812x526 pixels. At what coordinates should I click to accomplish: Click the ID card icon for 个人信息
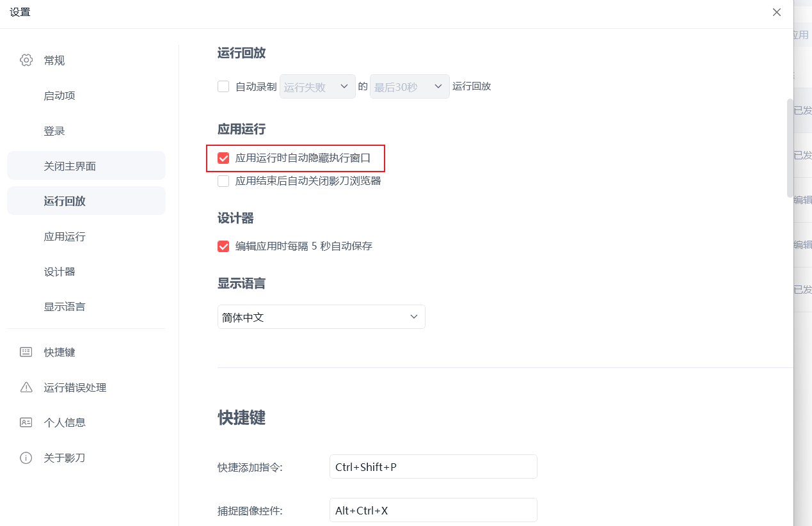(26, 422)
